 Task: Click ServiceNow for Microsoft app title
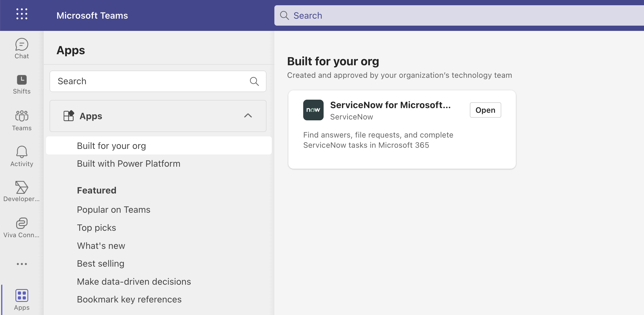(x=390, y=105)
